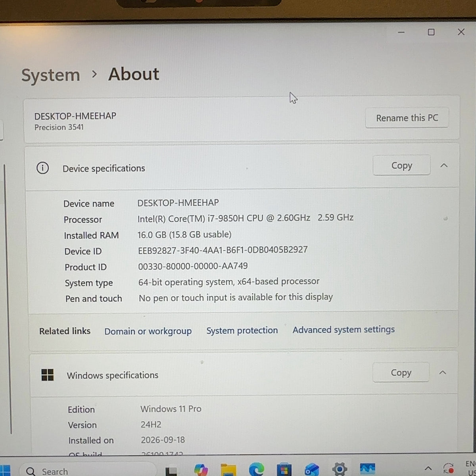Collapse the Windows specifications section
The image size is (476, 476).
click(443, 372)
